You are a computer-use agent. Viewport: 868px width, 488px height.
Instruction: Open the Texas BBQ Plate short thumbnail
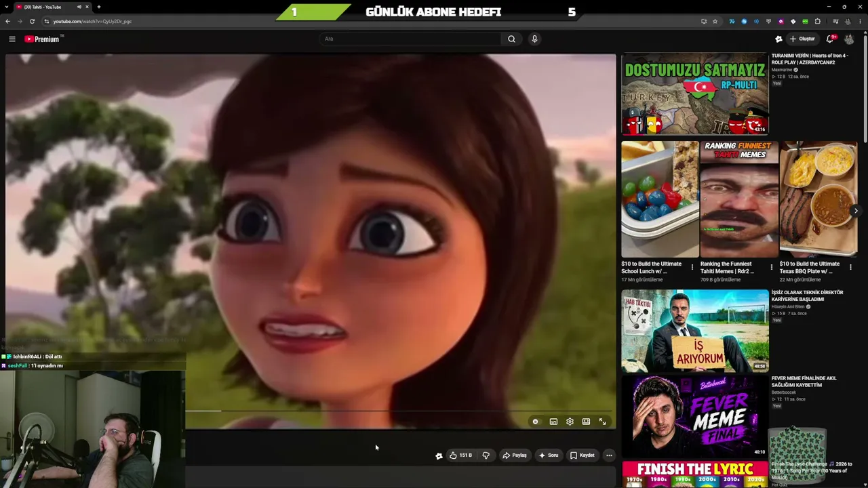coord(818,199)
